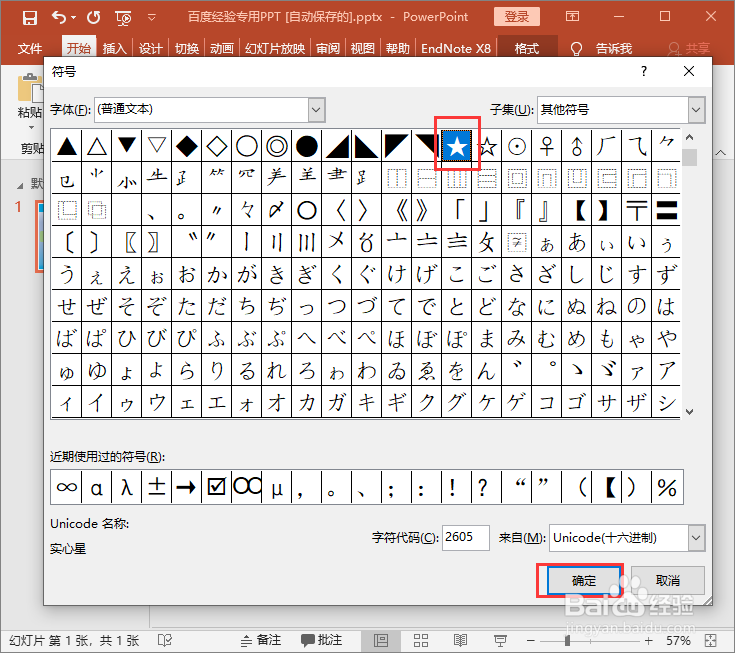Click zoom out minus button
The height and width of the screenshot is (653, 735).
click(531, 640)
